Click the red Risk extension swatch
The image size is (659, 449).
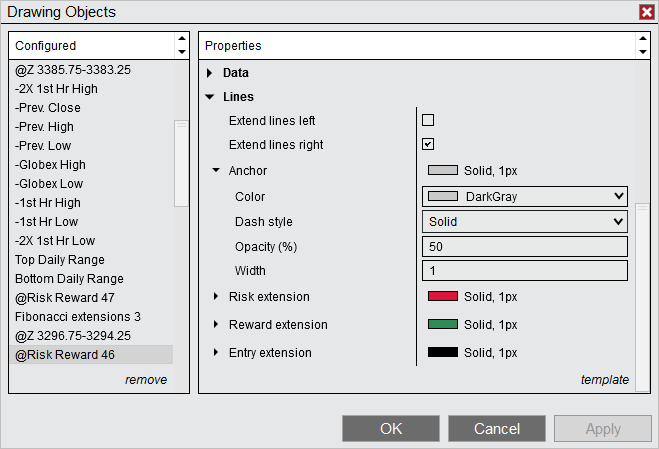coord(443,296)
